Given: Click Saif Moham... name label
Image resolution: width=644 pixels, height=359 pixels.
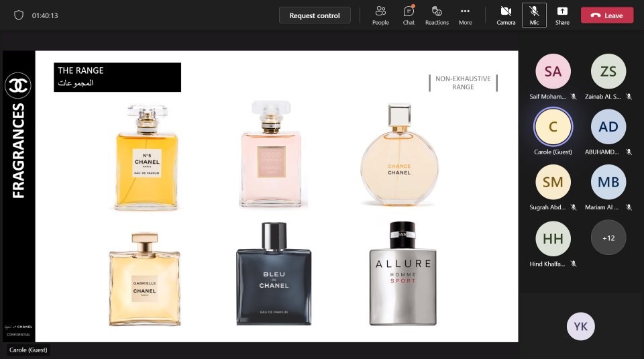Looking at the screenshot, I should pos(547,97).
